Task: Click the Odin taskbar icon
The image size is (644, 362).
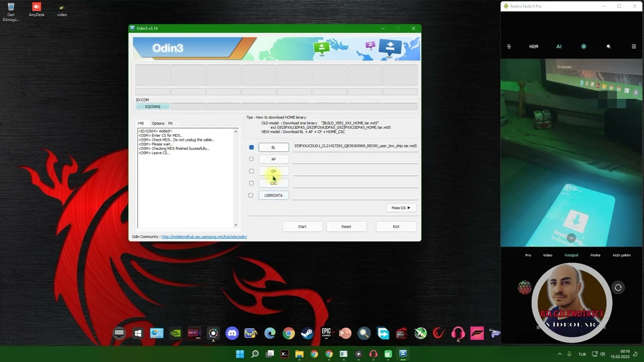Action: coord(403,354)
